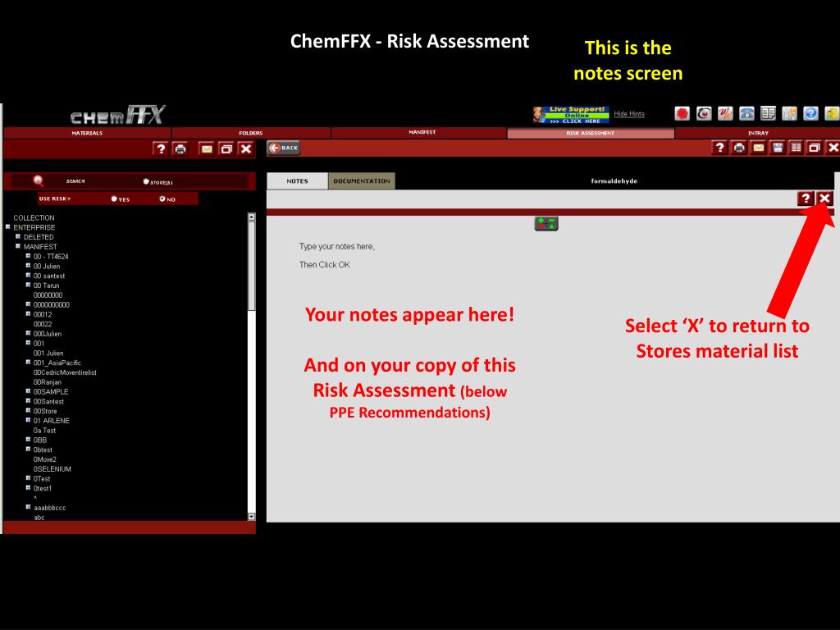Select NO for Use Risk+
Screen dimensions: 840x630
click(162, 199)
